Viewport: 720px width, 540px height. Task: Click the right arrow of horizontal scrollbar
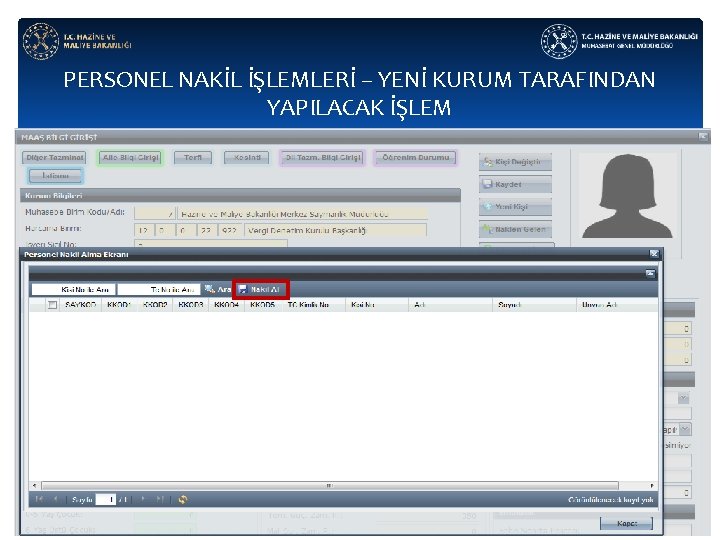pyautogui.click(x=652, y=485)
